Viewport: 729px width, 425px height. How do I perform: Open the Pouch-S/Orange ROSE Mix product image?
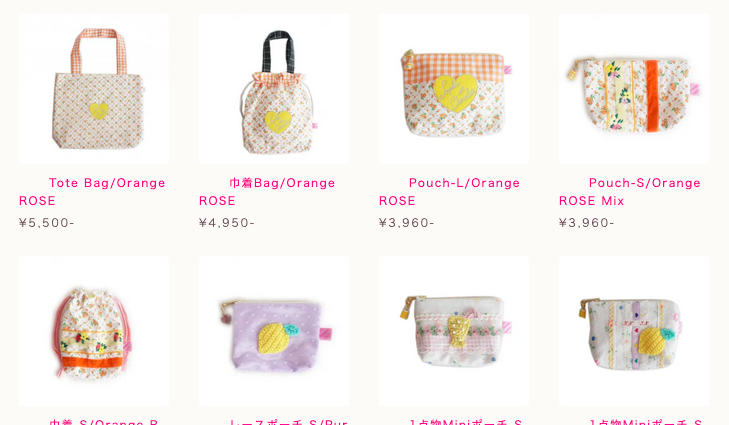pos(634,89)
